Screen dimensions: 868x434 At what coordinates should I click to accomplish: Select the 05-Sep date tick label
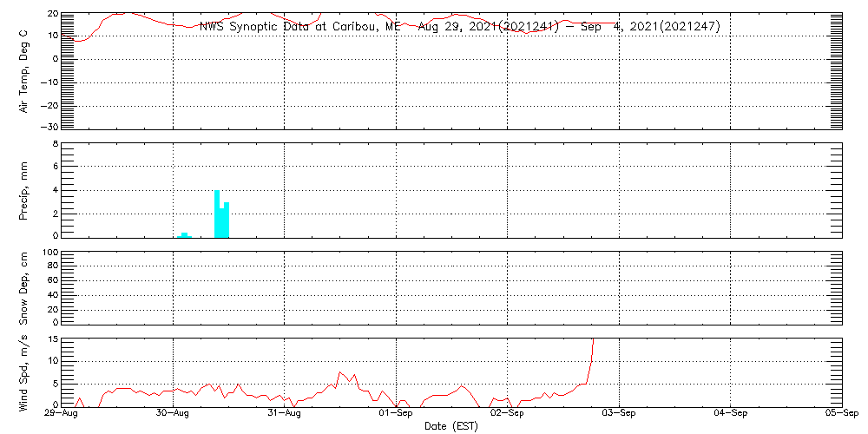click(x=840, y=414)
